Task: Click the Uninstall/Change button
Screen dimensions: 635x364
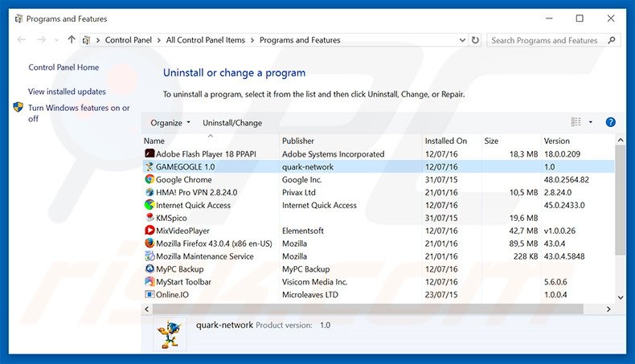Action: (232, 123)
